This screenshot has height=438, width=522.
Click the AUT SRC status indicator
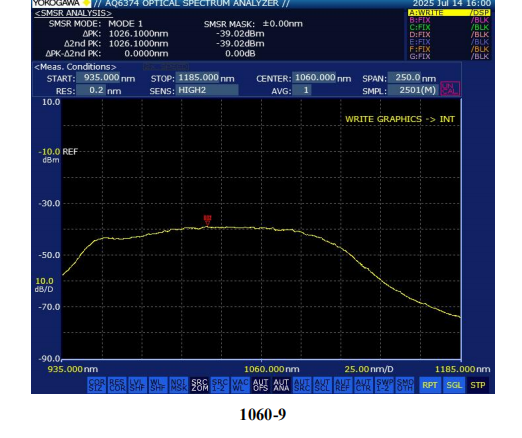(x=302, y=385)
